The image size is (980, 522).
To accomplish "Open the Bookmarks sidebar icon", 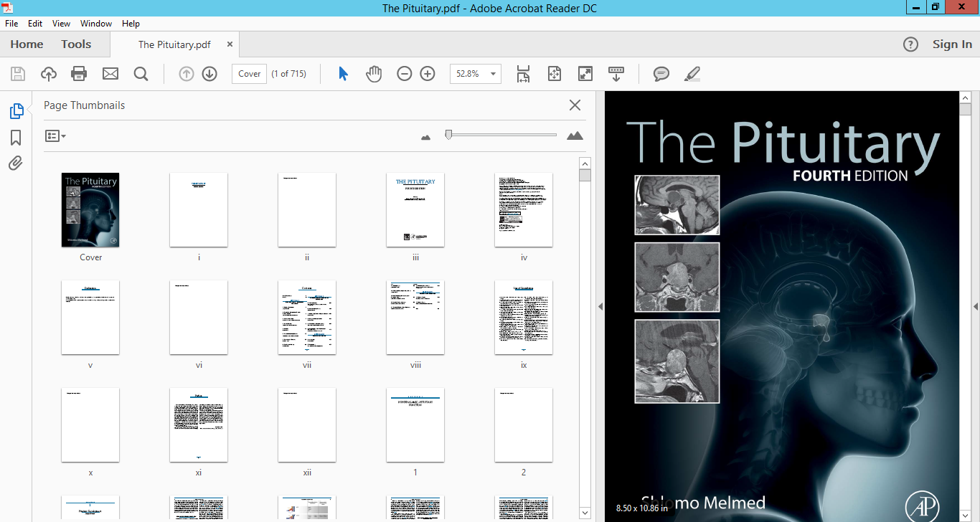I will tap(16, 138).
